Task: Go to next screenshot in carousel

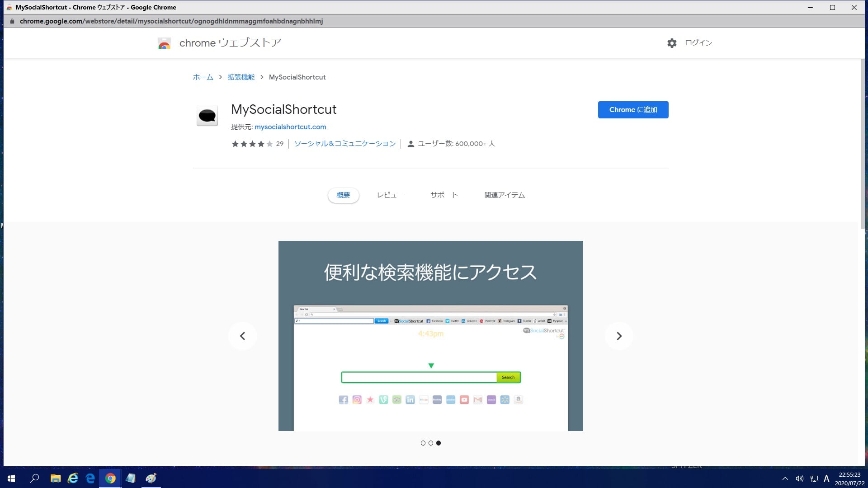Action: pyautogui.click(x=619, y=336)
